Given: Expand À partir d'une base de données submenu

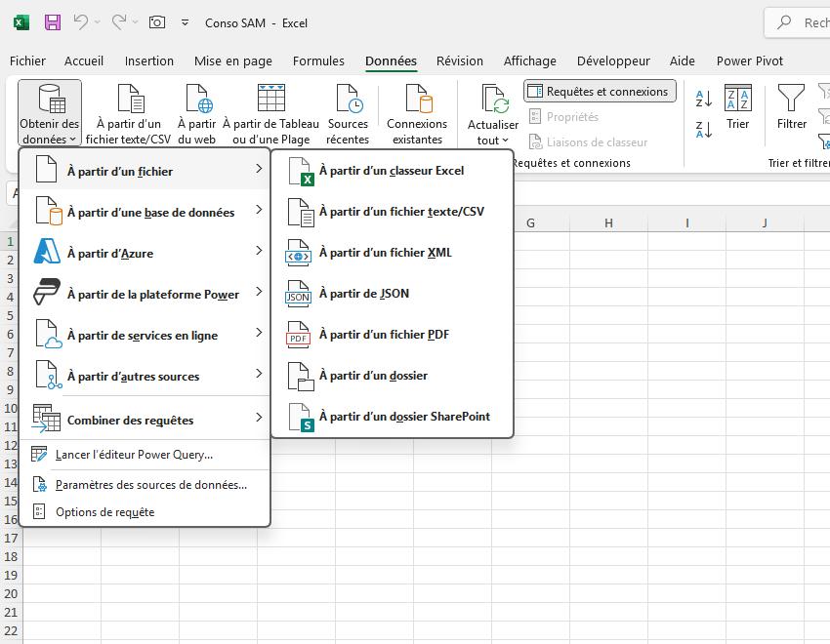Looking at the screenshot, I should (x=145, y=212).
